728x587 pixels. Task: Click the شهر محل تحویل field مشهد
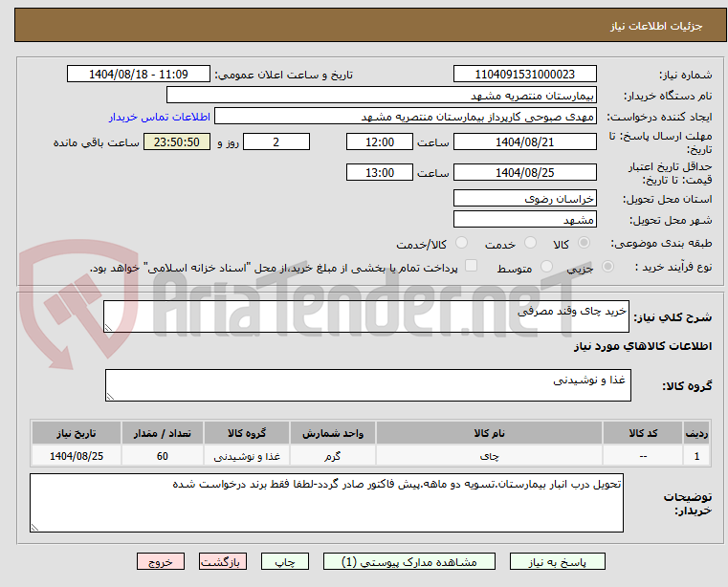[x=524, y=219]
